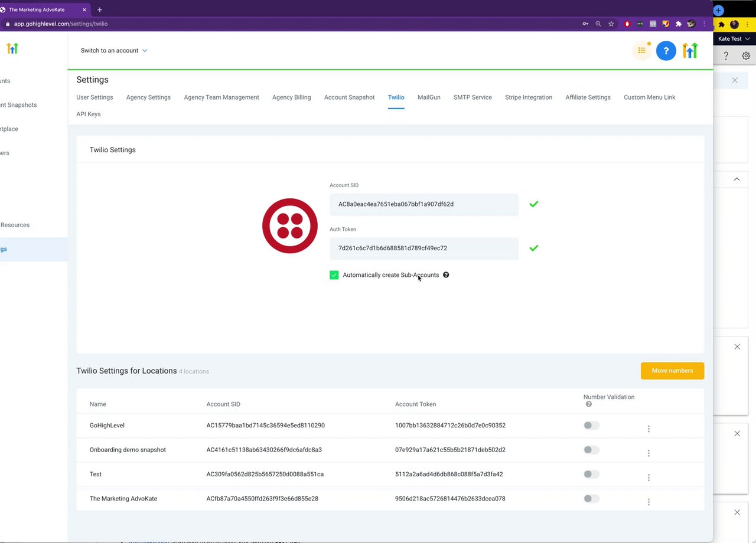Open the blue help question mark button
Screen dimensions: 756x543
click(x=666, y=51)
